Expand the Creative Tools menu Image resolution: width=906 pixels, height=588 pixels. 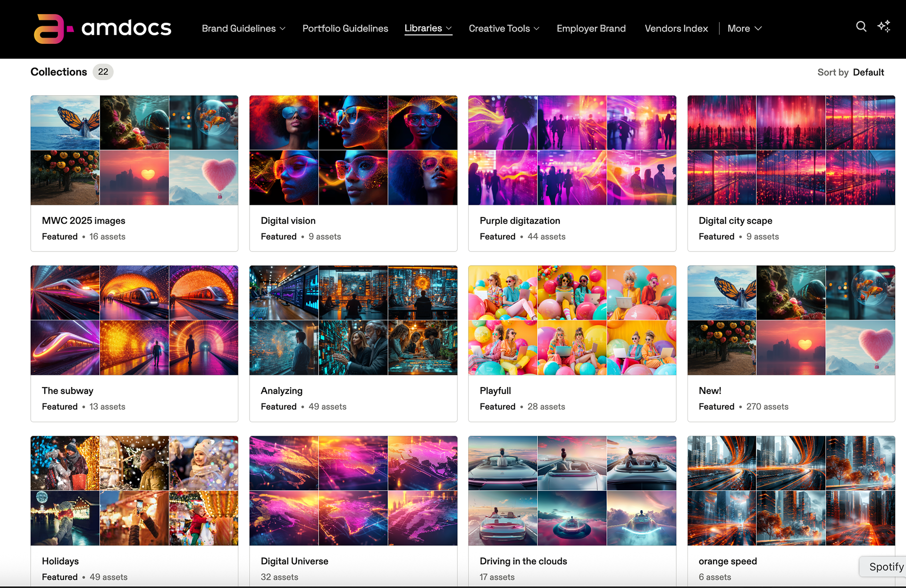504,29
